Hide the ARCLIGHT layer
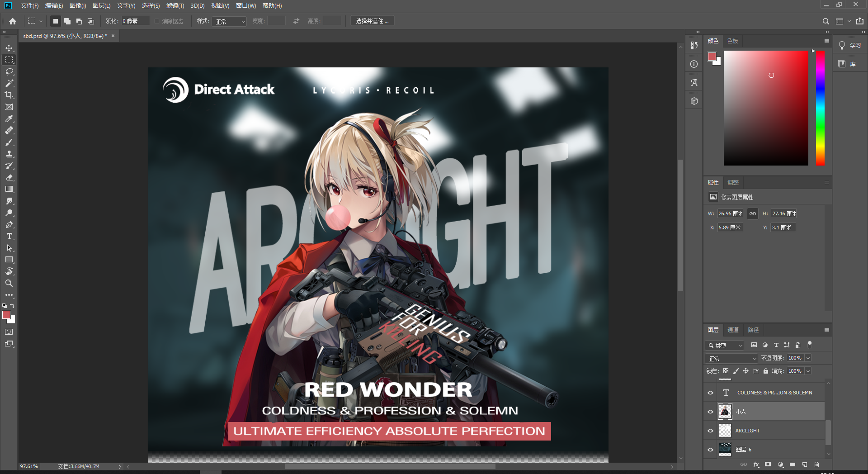868x474 pixels. pyautogui.click(x=710, y=431)
